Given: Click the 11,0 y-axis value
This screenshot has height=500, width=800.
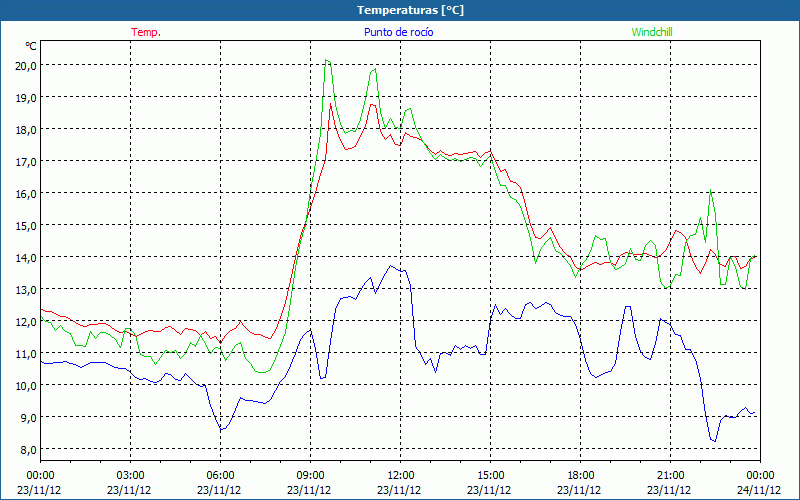Looking at the screenshot, I should coord(25,353).
